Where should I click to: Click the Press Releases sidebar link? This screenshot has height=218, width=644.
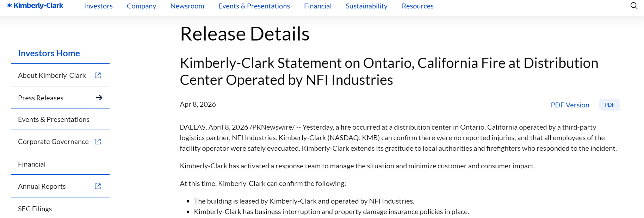(x=41, y=98)
